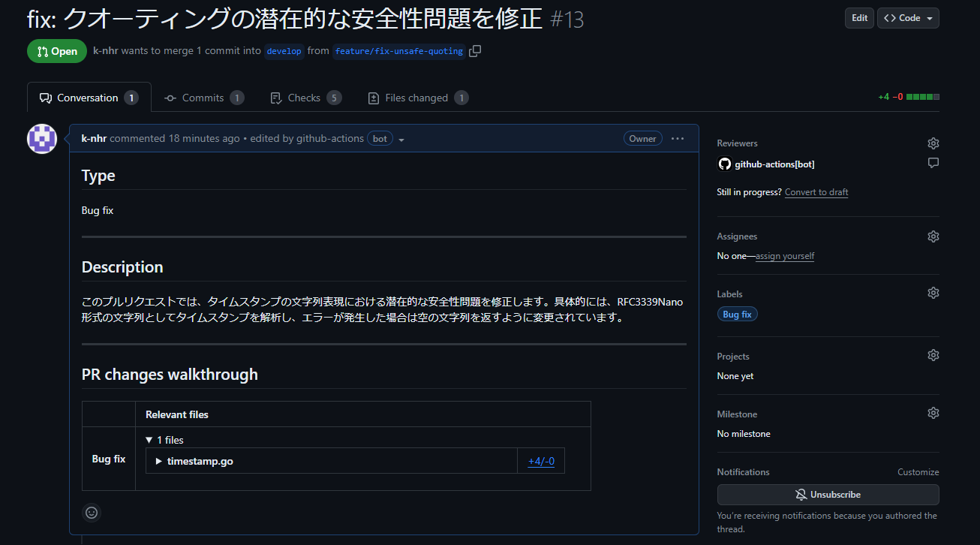Image resolution: width=980 pixels, height=545 pixels.
Task: Click the Bug fix label tag
Action: (x=737, y=315)
